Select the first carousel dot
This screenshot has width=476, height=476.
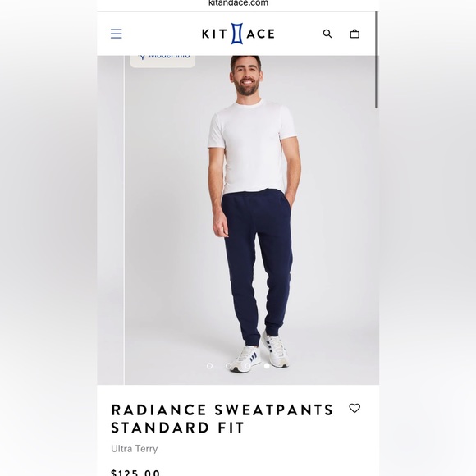tap(209, 366)
